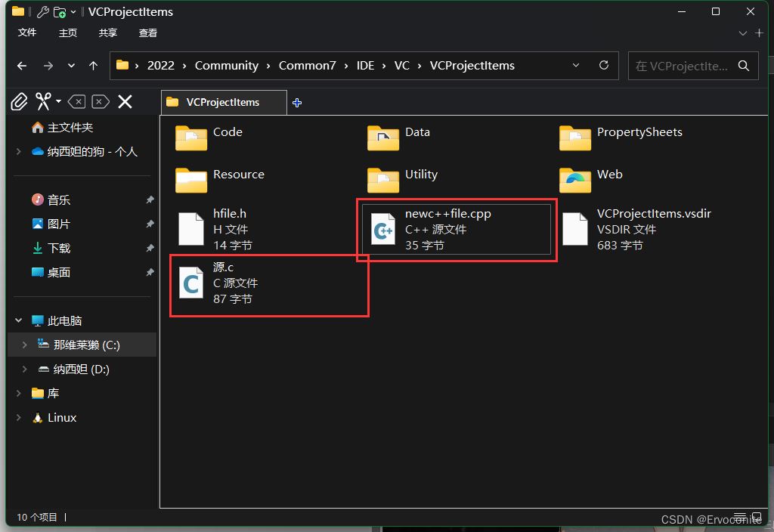
Task: Expand the 那维莱獭 (C:) drive
Action: (24, 345)
